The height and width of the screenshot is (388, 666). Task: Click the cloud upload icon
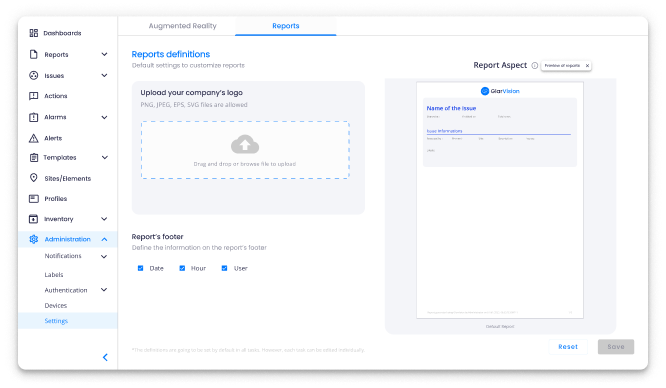point(245,144)
